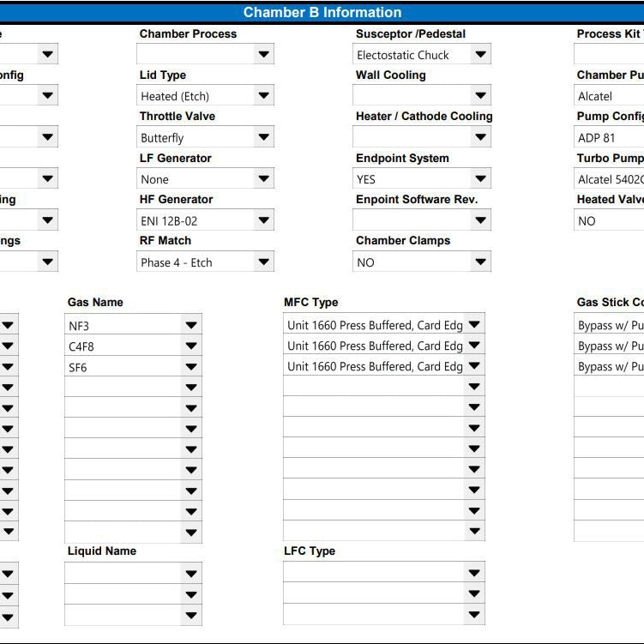Open the first LFC Type dropdown

coord(474,573)
